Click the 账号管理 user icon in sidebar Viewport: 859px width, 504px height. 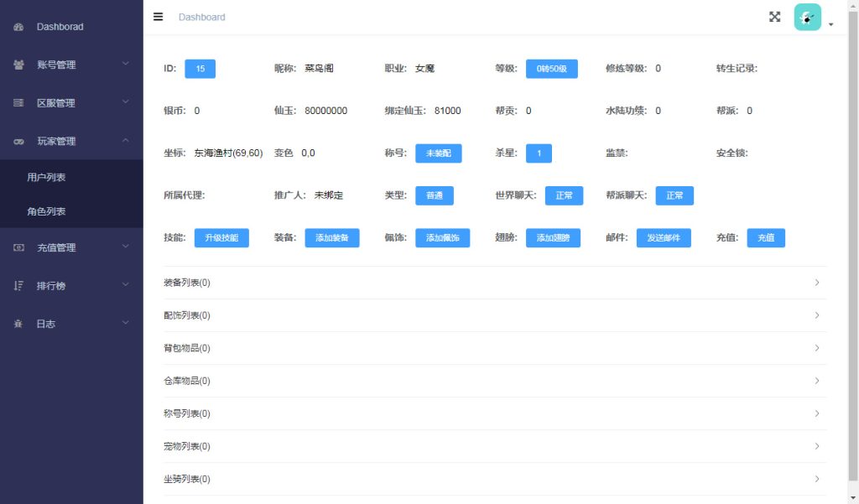pos(18,65)
